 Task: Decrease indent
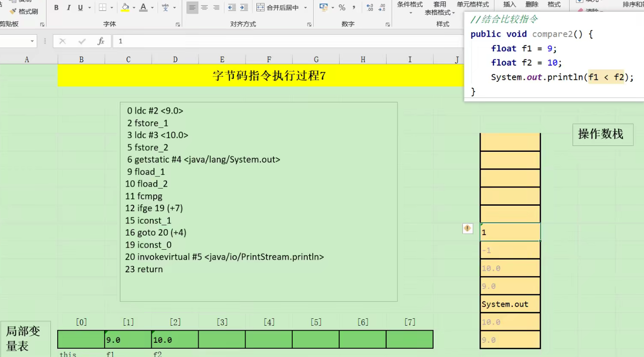point(232,8)
